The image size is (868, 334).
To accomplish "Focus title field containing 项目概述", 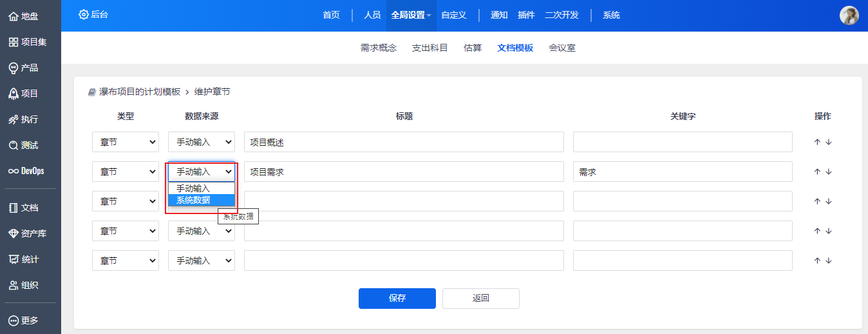I will click(x=404, y=142).
